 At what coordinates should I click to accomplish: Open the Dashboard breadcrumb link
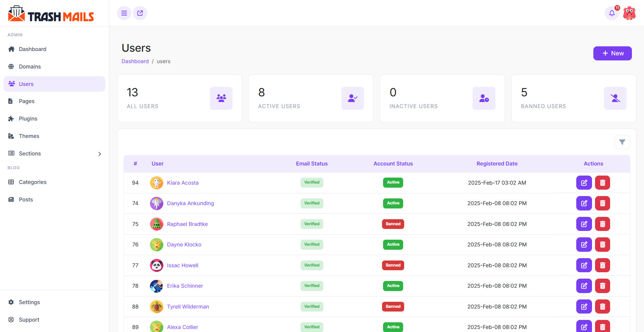[135, 61]
